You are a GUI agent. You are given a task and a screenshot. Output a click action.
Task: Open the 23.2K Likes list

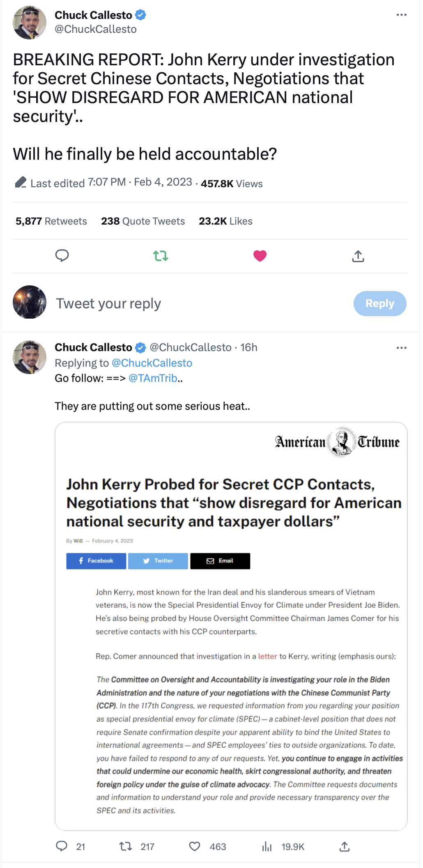pos(225,221)
